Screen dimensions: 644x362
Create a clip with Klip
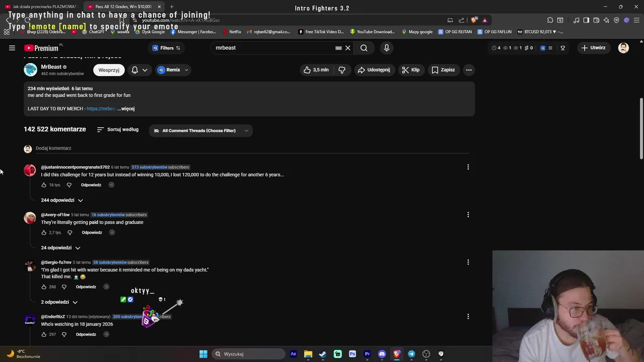(x=411, y=70)
